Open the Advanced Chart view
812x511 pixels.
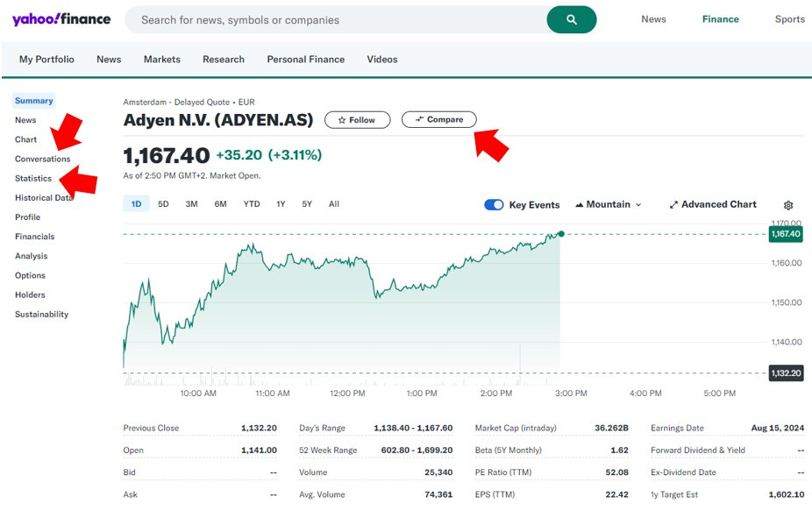point(713,204)
